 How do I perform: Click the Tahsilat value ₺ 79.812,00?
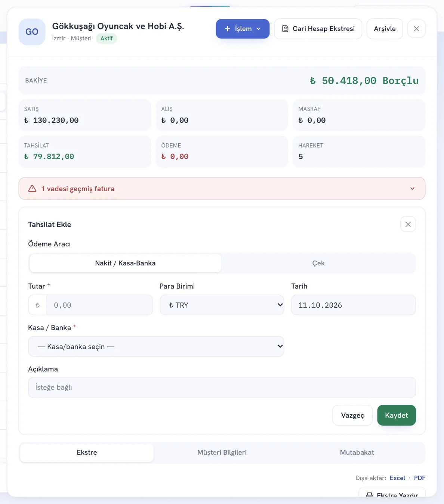[49, 156]
